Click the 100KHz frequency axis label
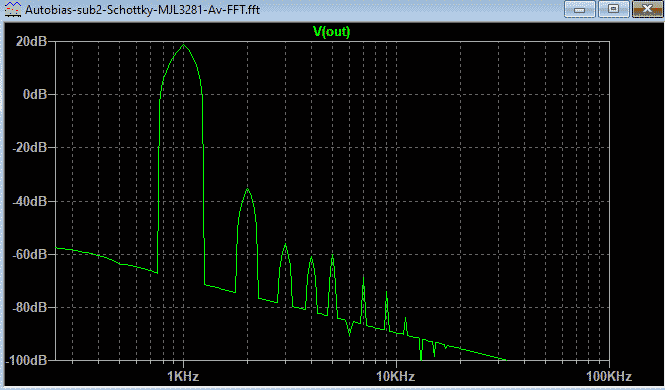 (609, 376)
